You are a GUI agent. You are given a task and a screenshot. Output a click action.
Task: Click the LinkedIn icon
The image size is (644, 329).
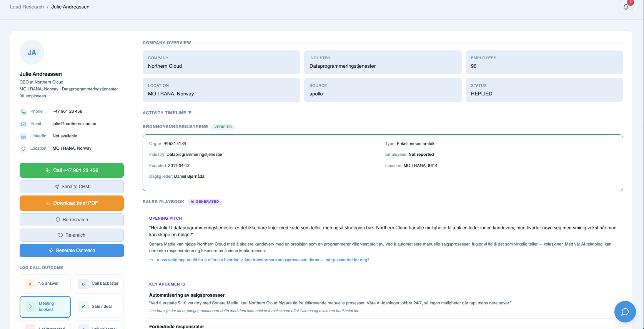click(23, 136)
